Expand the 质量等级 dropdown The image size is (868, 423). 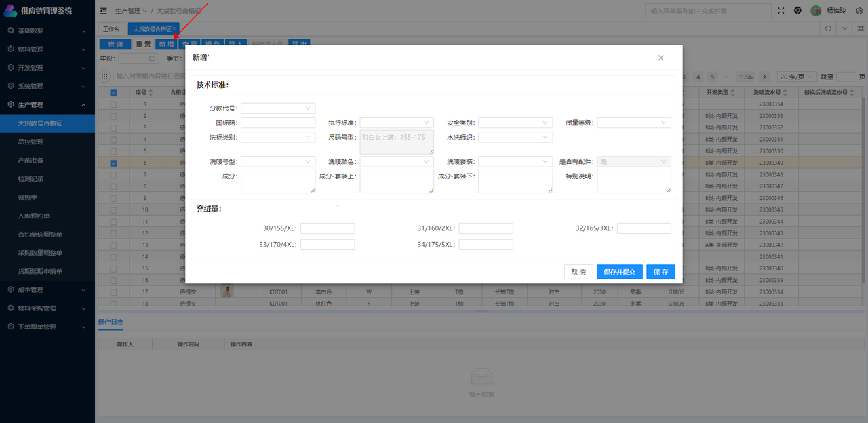pos(634,123)
